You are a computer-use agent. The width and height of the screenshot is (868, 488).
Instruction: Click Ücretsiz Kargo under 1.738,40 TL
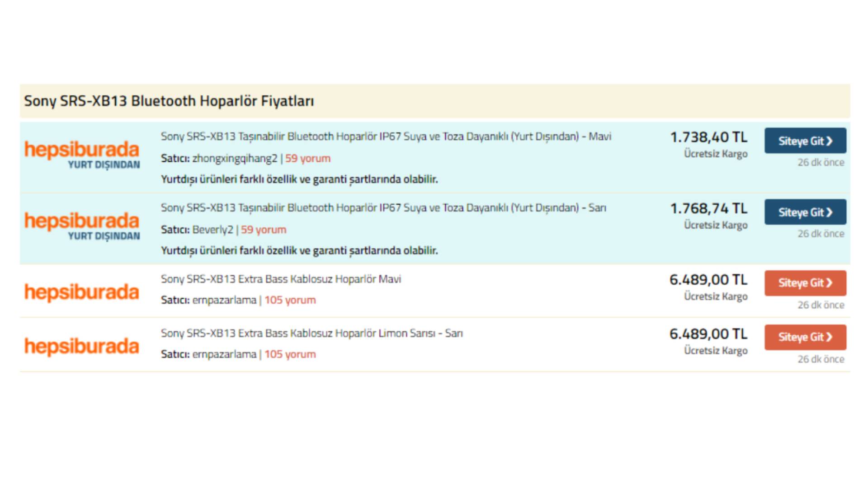tap(716, 154)
